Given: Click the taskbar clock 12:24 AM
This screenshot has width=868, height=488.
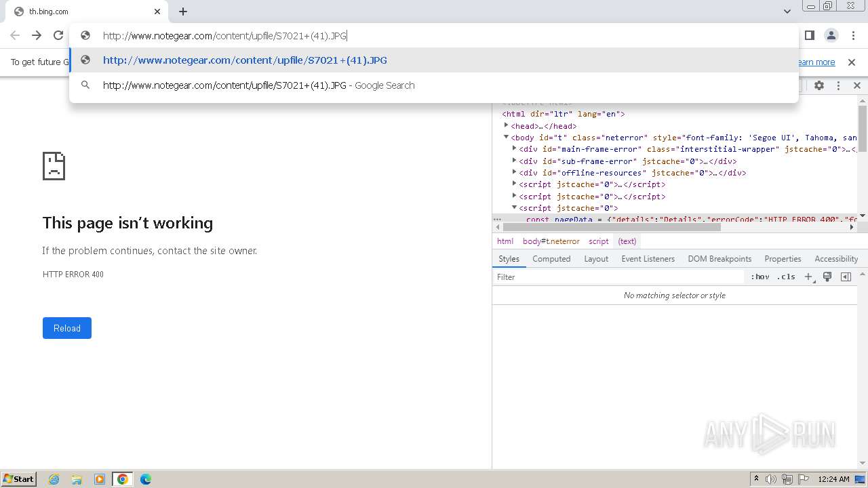Looking at the screenshot, I should (833, 479).
